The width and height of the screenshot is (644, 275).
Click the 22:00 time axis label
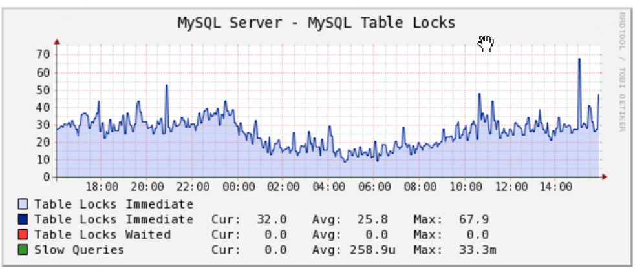click(193, 187)
